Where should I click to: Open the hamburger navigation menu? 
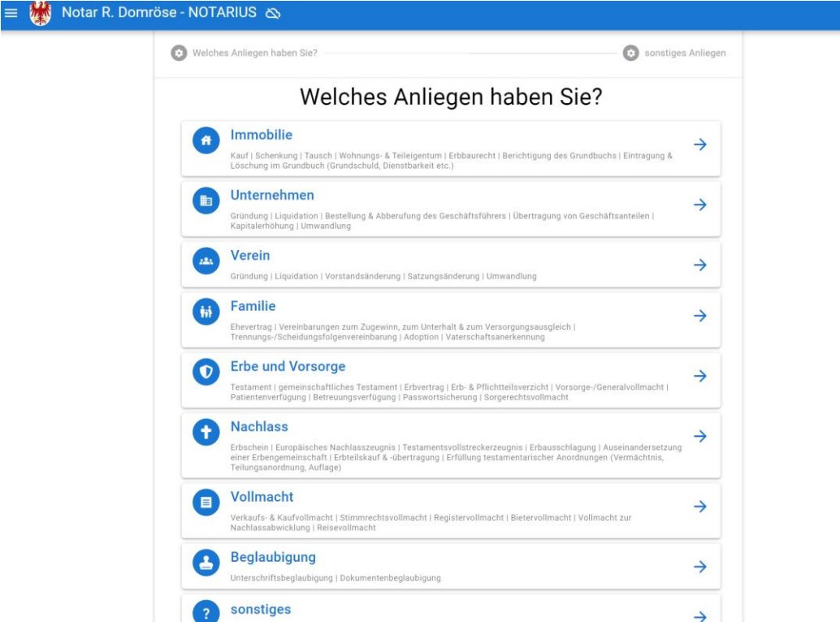pyautogui.click(x=11, y=13)
